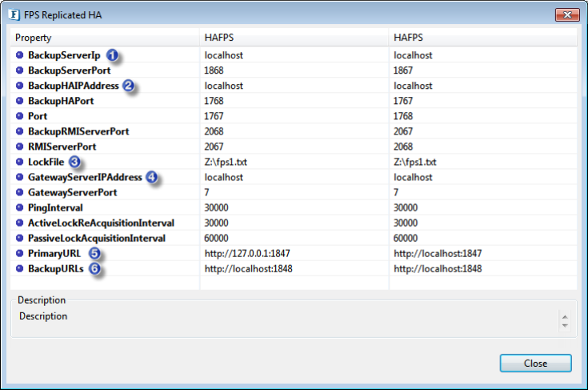Click the http://localhost:1847 PrimaryURL value
The image size is (588, 390).
(x=438, y=253)
